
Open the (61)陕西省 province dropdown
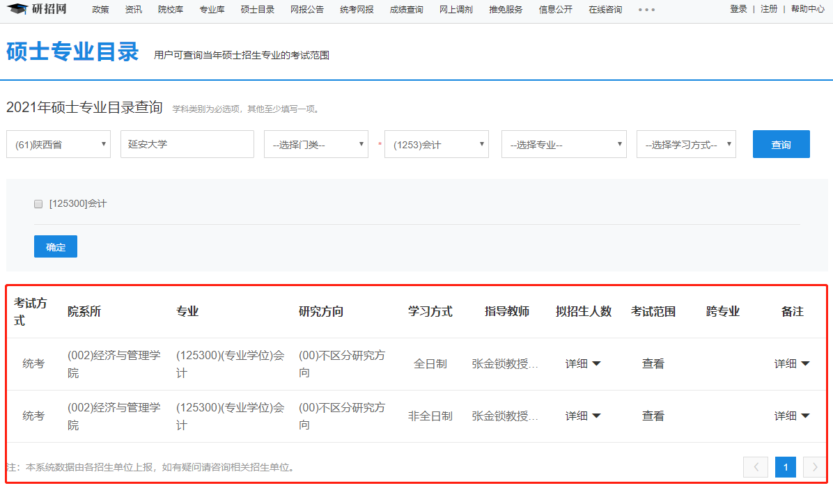[59, 144]
